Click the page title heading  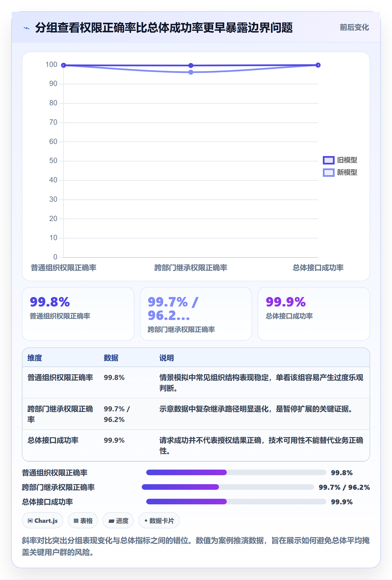coord(164,28)
